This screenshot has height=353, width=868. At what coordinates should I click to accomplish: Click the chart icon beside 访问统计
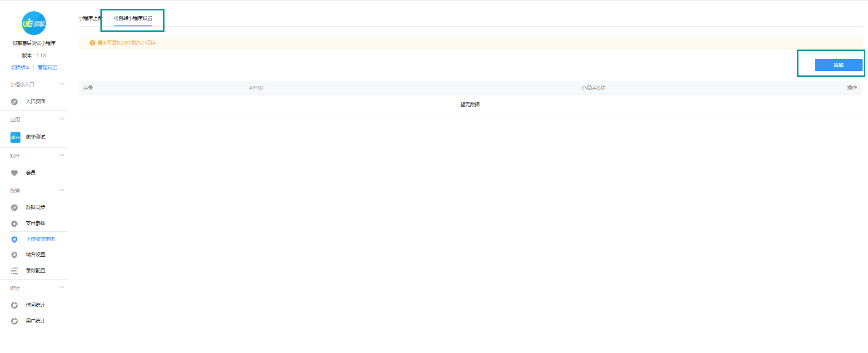pyautogui.click(x=15, y=305)
